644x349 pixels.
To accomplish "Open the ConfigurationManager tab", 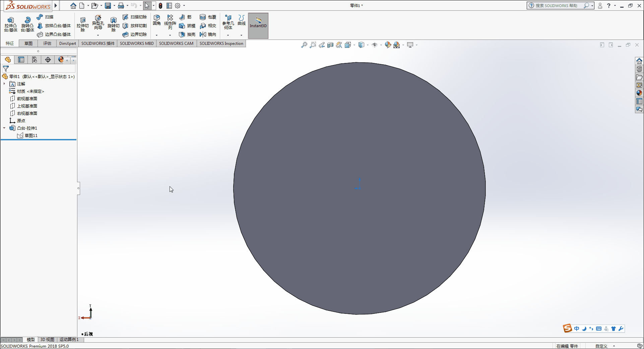I will pyautogui.click(x=35, y=60).
